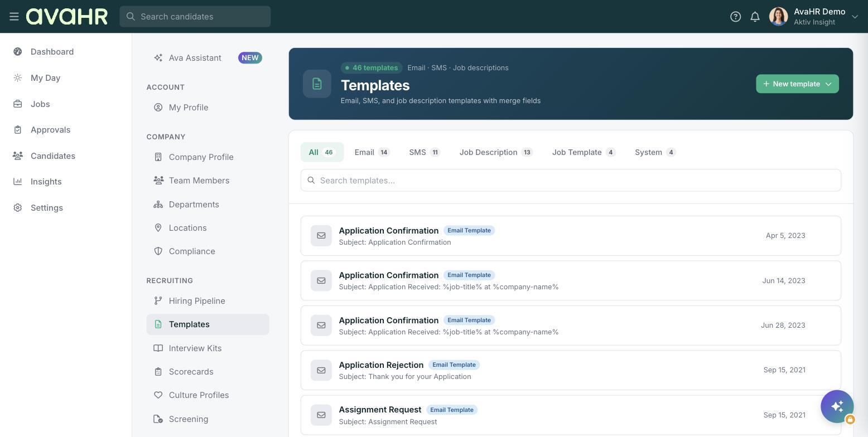Click the Interview Kits book icon
The width and height of the screenshot is (868, 437).
(x=158, y=348)
